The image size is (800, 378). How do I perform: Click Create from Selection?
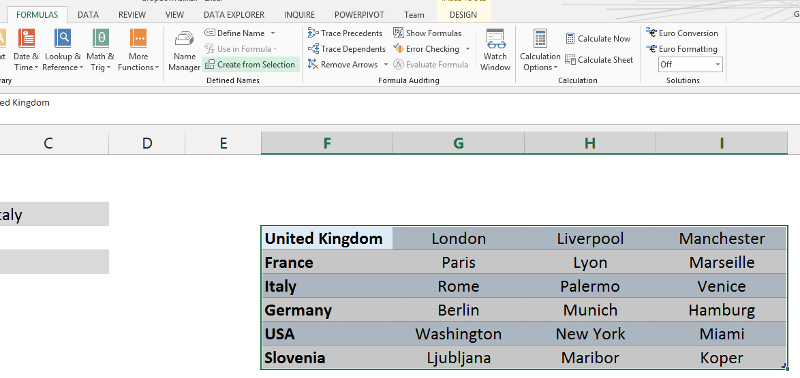point(251,65)
